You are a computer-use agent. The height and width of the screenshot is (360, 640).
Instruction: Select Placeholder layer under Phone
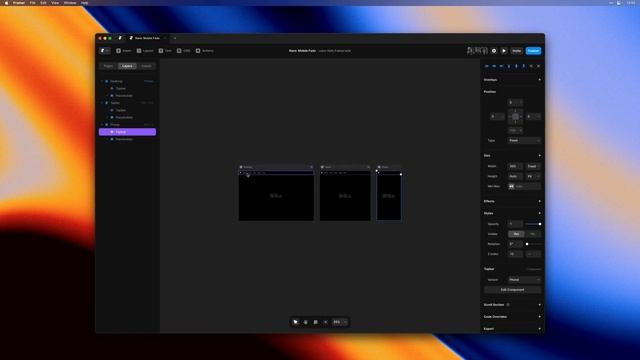point(127,139)
